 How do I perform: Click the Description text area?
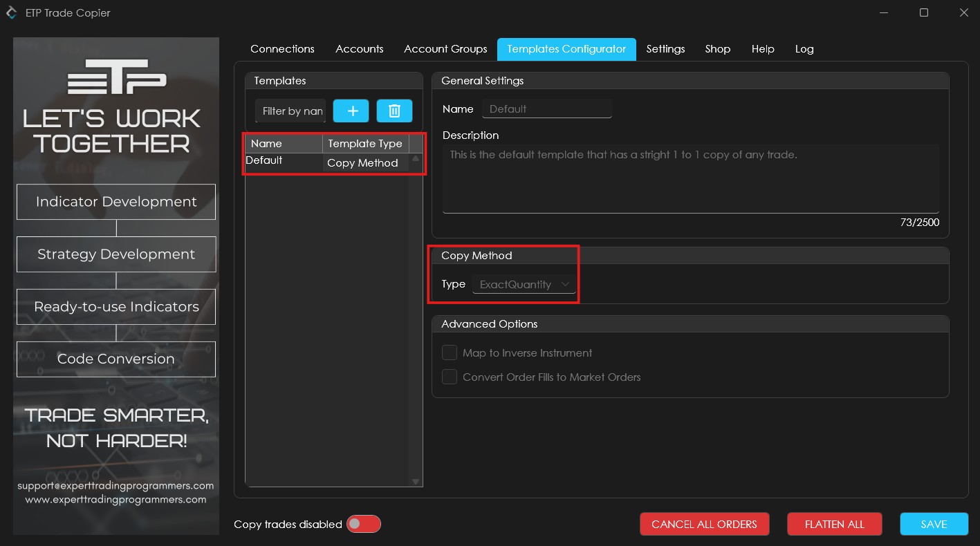tap(691, 179)
